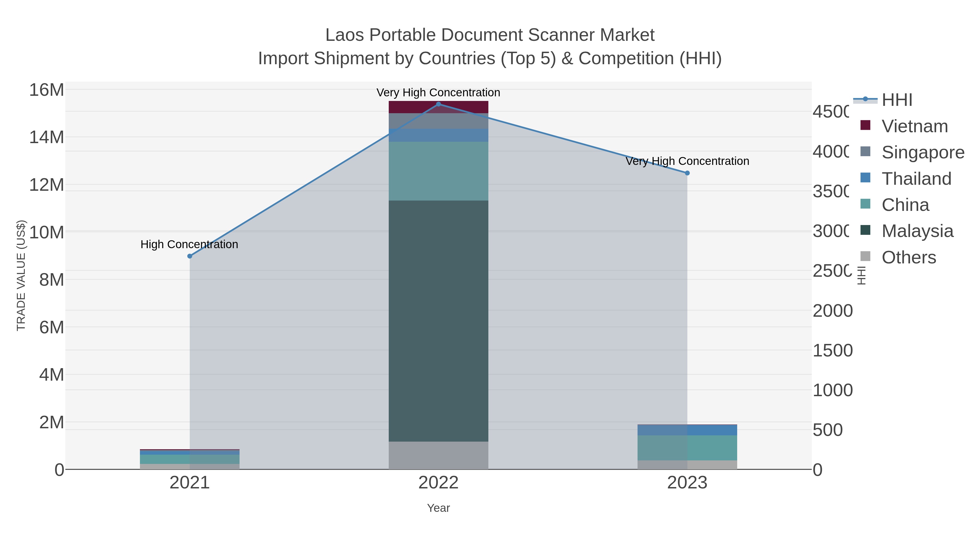
Task: Click the 2021 HHI data point
Action: (x=190, y=256)
